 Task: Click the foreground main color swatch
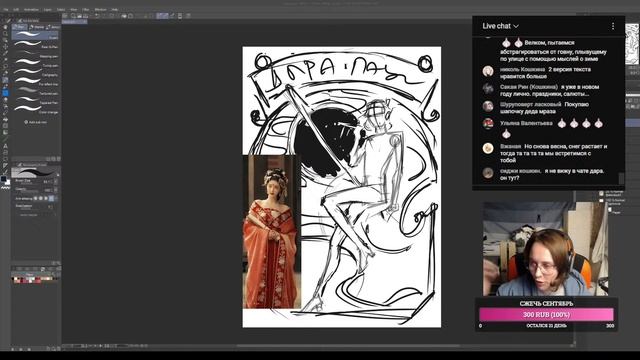(x=4, y=178)
